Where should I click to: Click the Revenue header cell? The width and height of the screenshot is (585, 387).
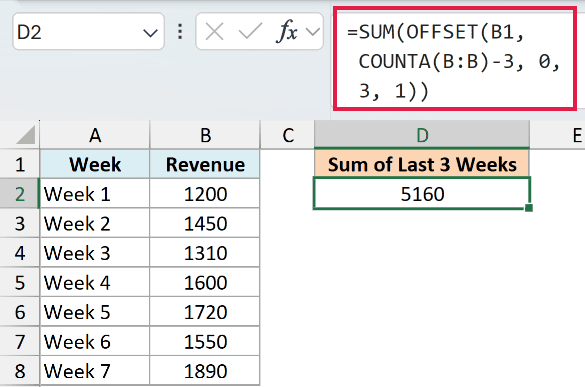pyautogui.click(x=205, y=164)
